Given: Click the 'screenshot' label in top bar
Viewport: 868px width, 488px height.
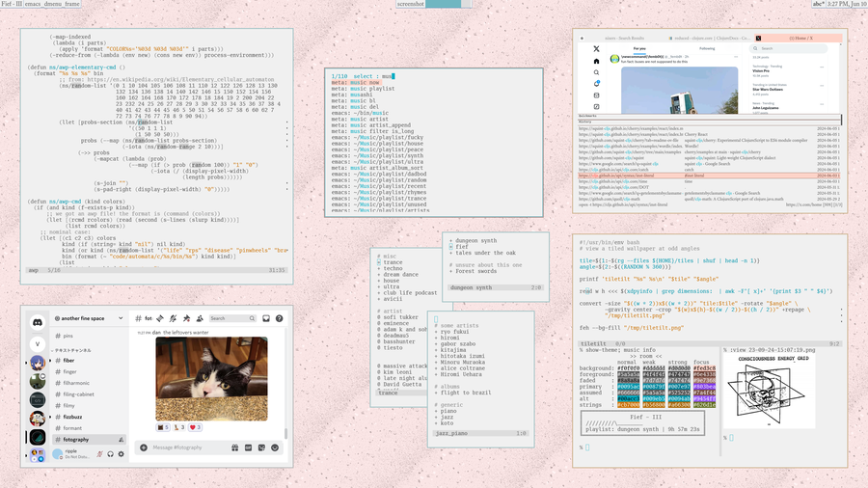Looking at the screenshot, I should click(x=410, y=4).
